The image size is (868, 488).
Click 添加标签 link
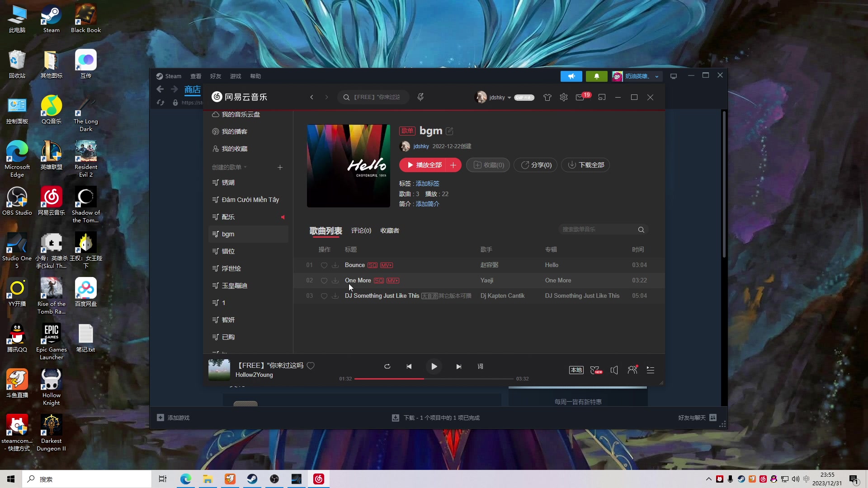click(427, 183)
